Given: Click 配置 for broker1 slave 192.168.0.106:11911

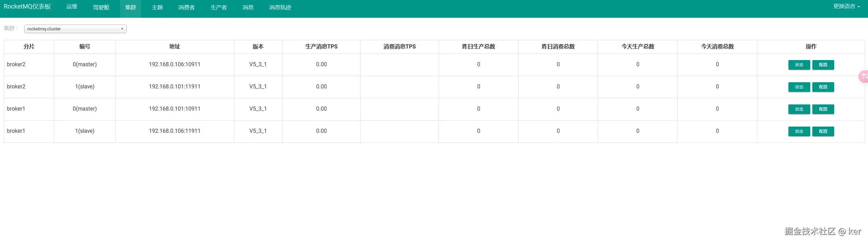Looking at the screenshot, I should click(x=823, y=131).
